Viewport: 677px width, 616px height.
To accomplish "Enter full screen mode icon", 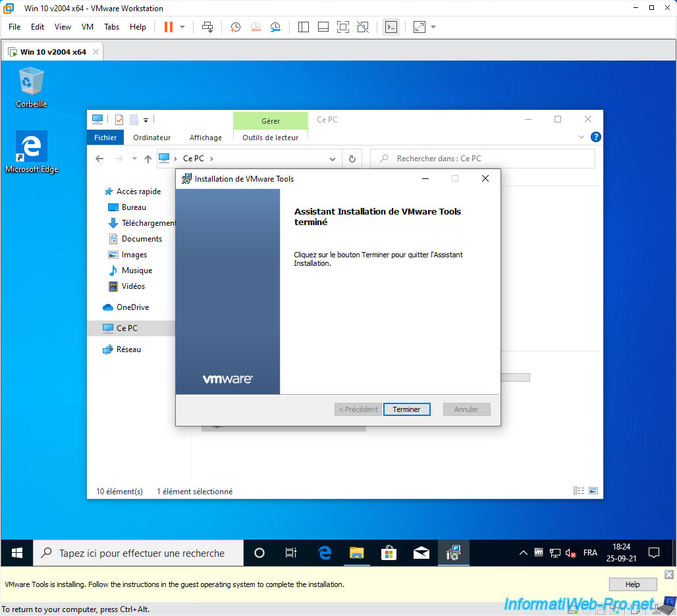I will coord(343,27).
